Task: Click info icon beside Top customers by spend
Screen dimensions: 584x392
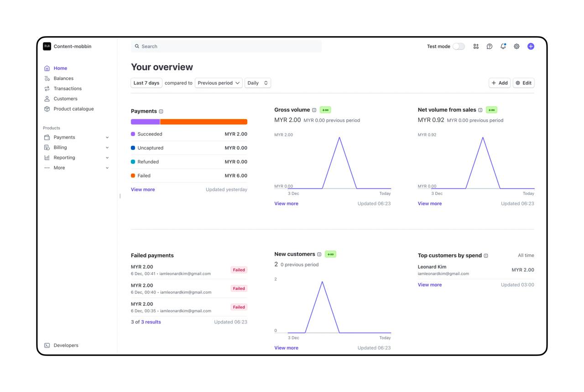Action: (x=486, y=256)
